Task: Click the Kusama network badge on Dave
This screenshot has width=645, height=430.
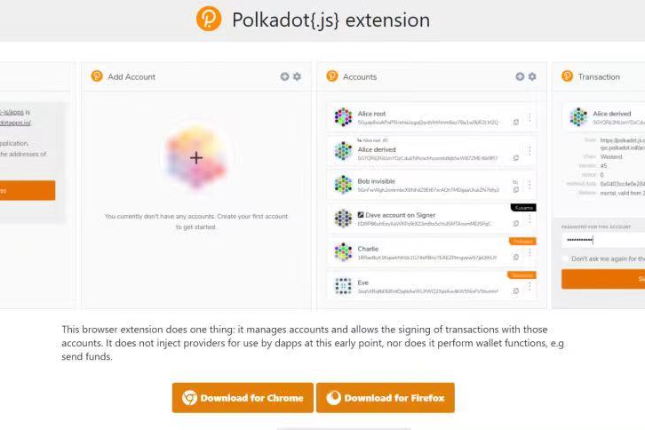Action: tap(523, 208)
